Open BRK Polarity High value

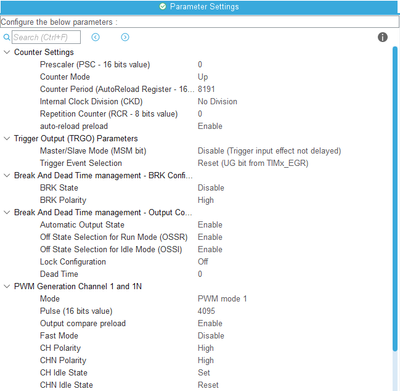point(206,200)
